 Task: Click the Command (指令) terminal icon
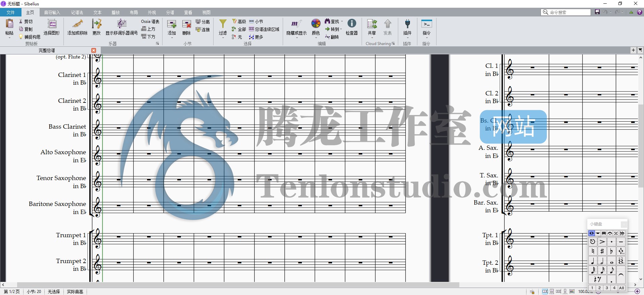426,24
